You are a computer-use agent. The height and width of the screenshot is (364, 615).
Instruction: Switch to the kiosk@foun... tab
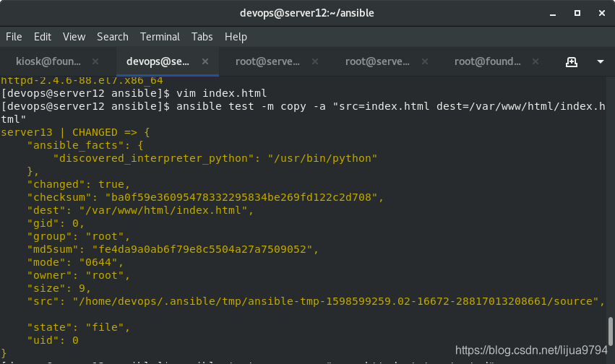point(48,61)
